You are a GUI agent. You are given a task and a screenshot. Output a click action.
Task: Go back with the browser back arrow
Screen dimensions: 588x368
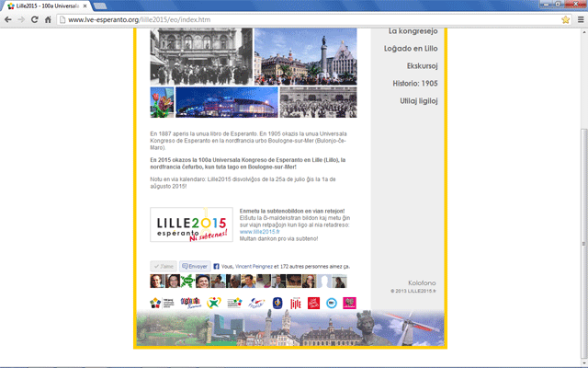click(8, 19)
